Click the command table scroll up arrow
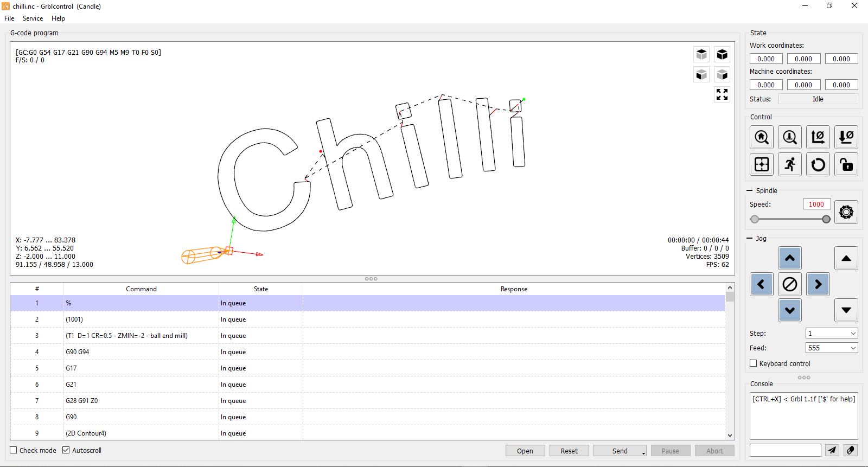This screenshot has height=467, width=868. pyautogui.click(x=730, y=287)
